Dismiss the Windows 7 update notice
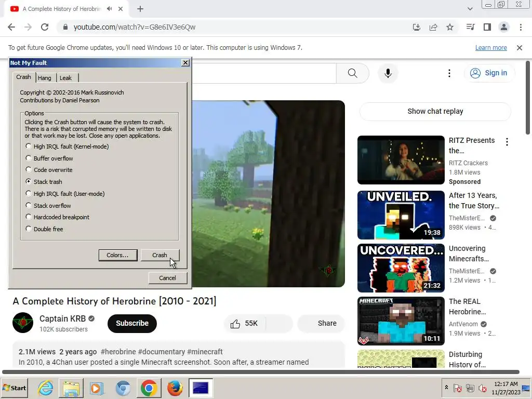 point(520,48)
